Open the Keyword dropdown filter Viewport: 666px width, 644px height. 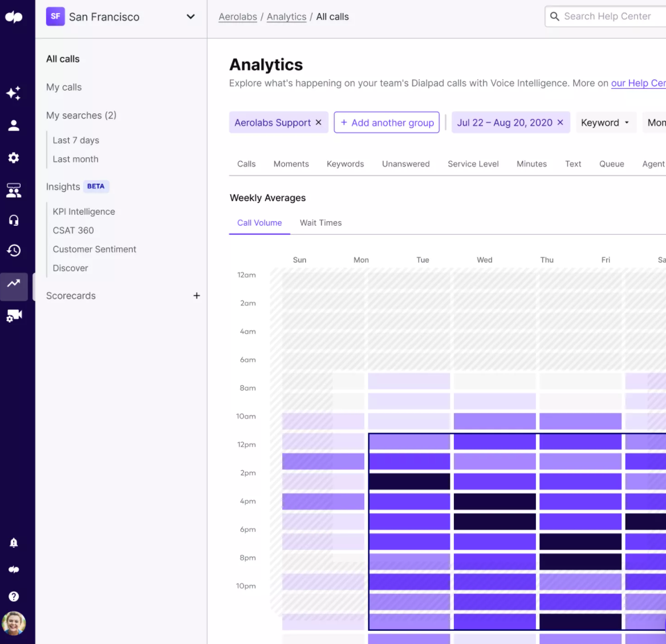tap(606, 123)
